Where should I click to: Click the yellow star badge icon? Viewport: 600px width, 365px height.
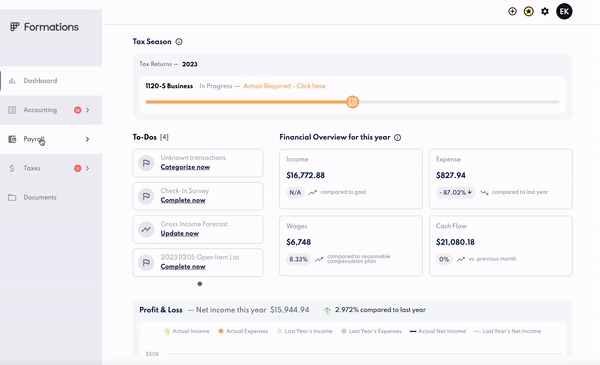(529, 11)
